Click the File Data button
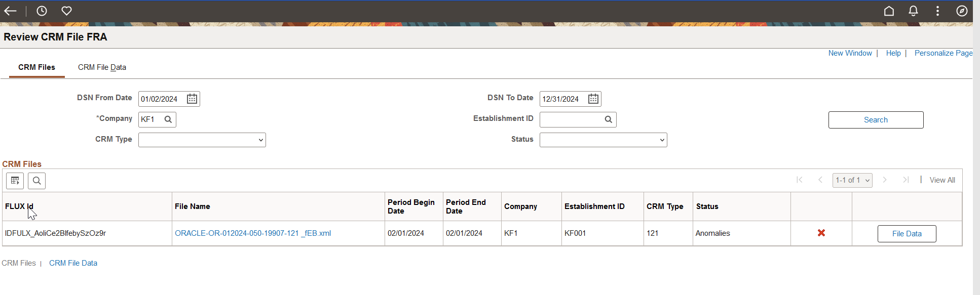The image size is (980, 295). pos(907,234)
